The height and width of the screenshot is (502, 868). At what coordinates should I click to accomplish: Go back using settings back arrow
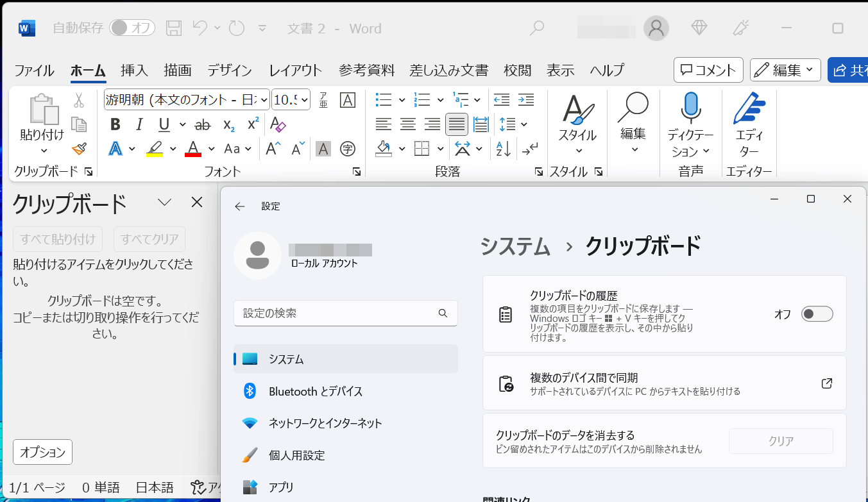tap(240, 206)
